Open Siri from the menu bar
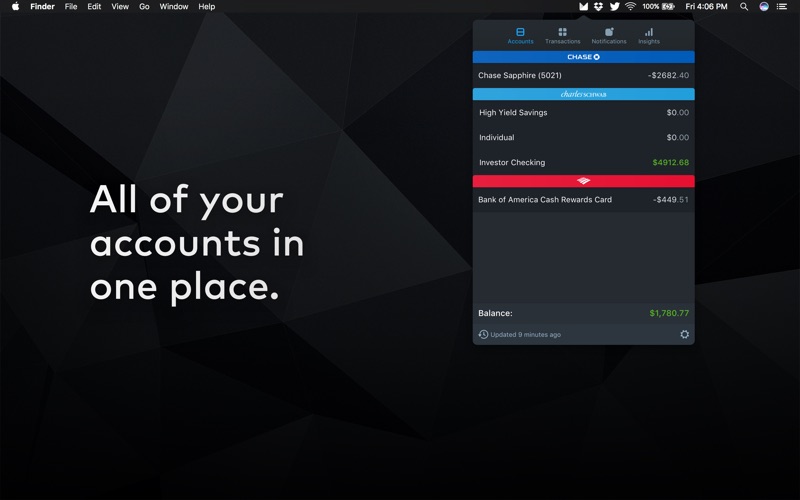 coord(764,7)
